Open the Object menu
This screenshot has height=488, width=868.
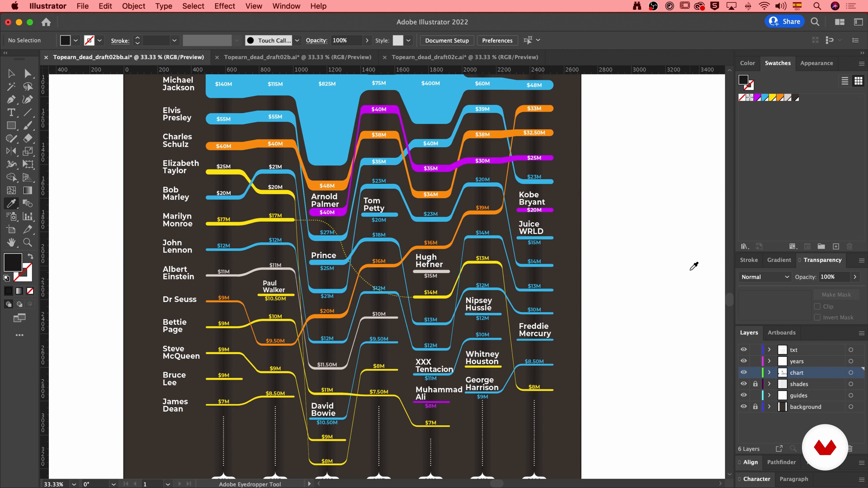point(133,6)
